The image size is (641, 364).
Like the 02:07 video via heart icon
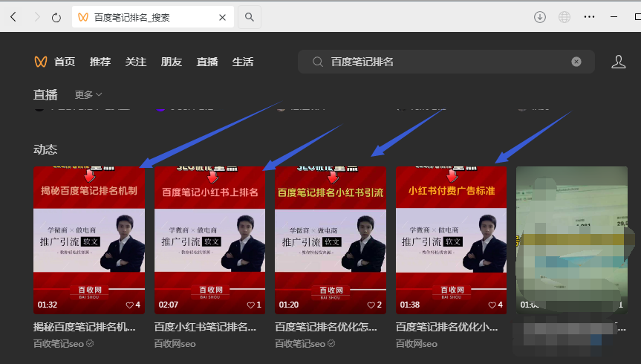pos(250,305)
